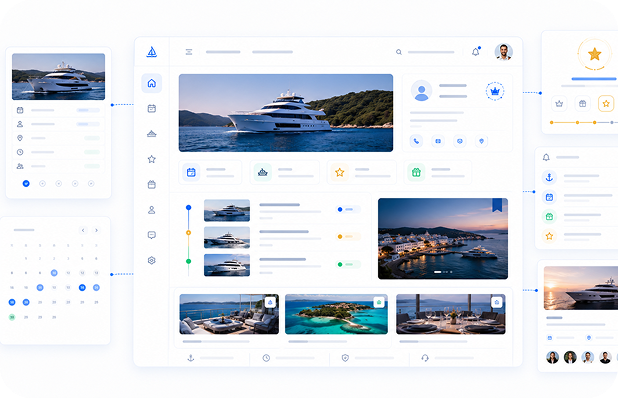Click the blue crown badge on profile card

tap(495, 91)
